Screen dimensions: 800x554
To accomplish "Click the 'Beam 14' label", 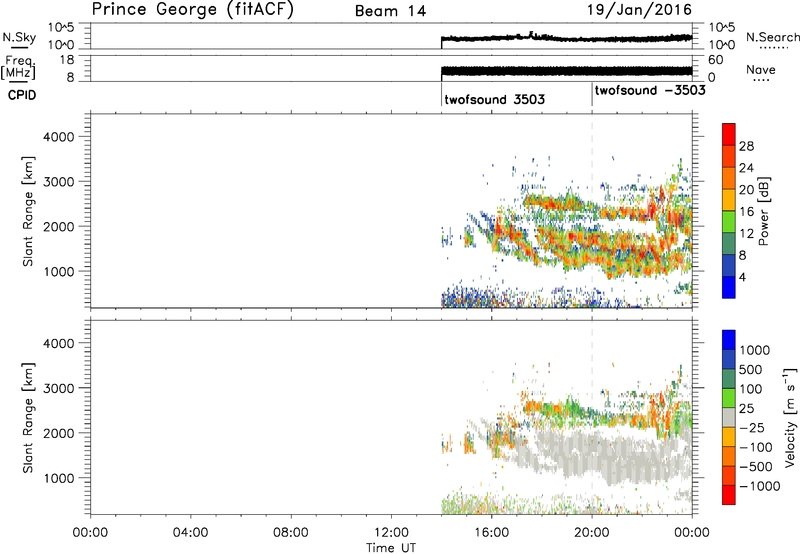I will coord(390,11).
